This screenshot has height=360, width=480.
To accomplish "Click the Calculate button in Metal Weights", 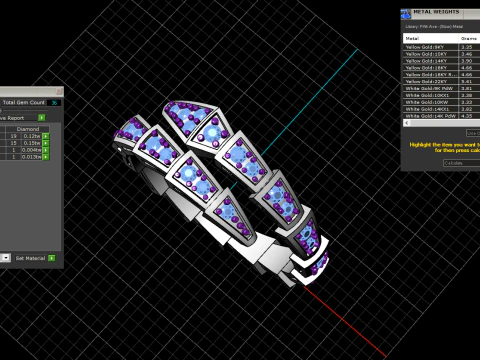I will tap(461, 163).
